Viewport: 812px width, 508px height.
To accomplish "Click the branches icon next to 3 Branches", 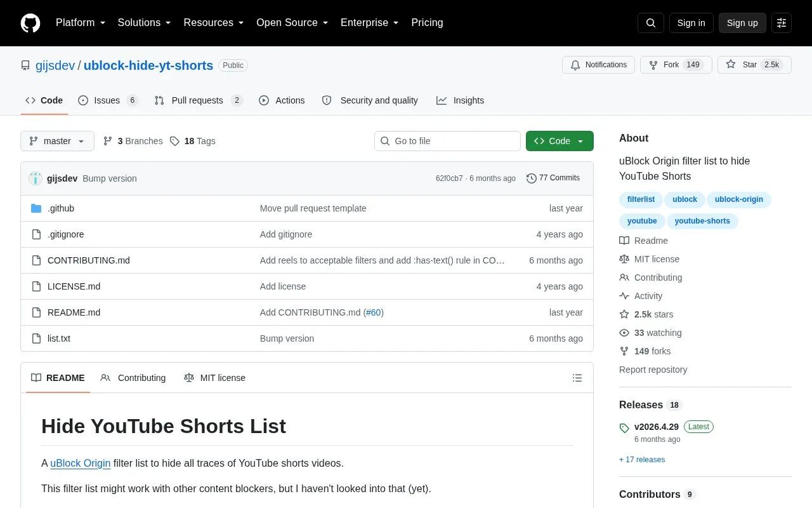I will point(108,141).
